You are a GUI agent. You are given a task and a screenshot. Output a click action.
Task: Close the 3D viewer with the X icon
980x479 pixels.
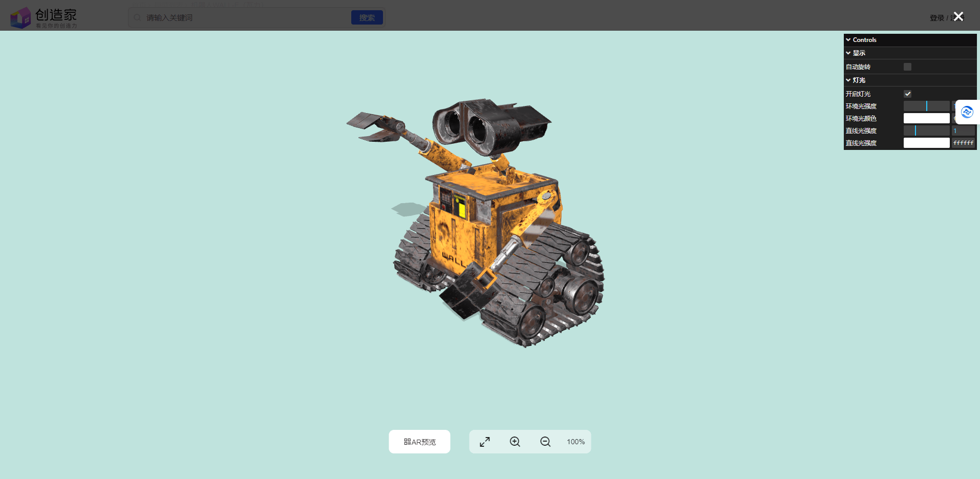(958, 16)
